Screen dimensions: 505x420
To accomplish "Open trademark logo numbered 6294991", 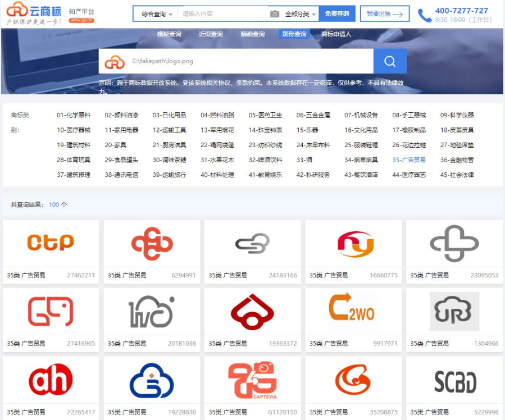I will (x=152, y=244).
